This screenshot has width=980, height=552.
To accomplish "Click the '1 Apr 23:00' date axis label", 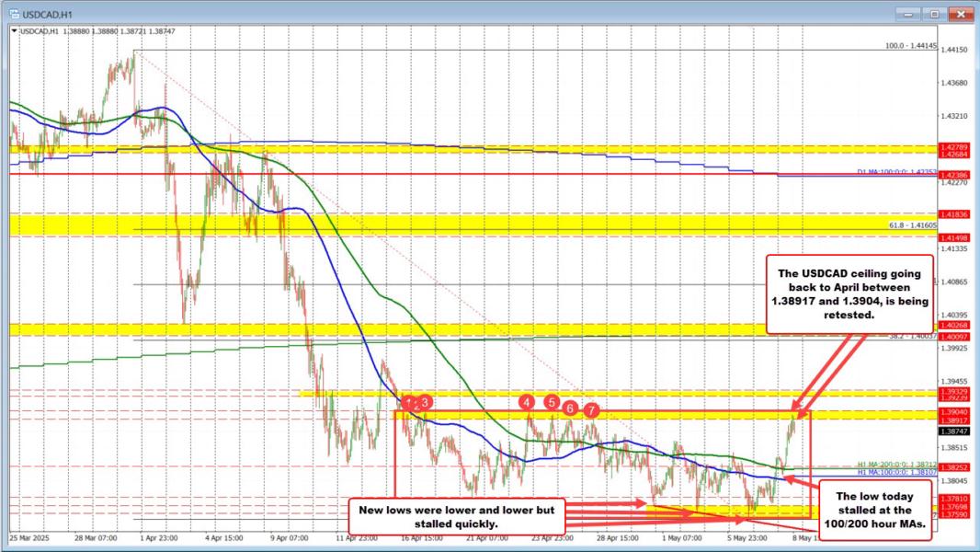I will coord(161,537).
